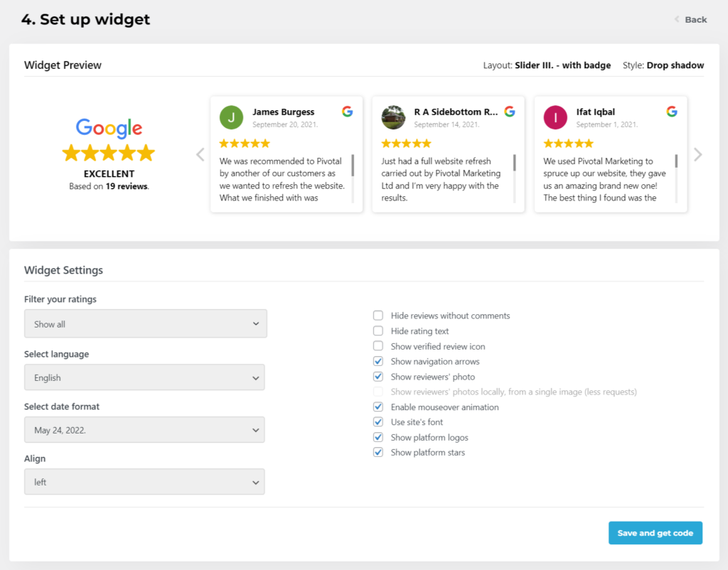
Task: Click Ifat Iqbal reviewer name
Action: (595, 112)
